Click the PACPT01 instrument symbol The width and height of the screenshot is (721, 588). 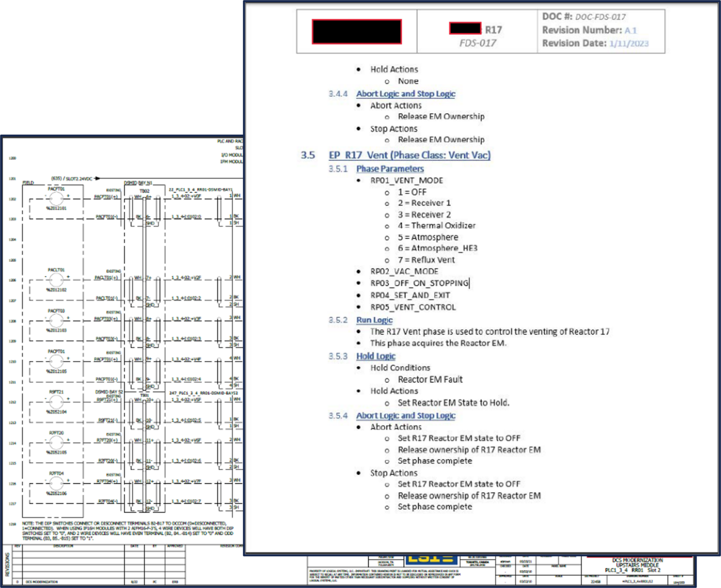pyautogui.click(x=56, y=362)
